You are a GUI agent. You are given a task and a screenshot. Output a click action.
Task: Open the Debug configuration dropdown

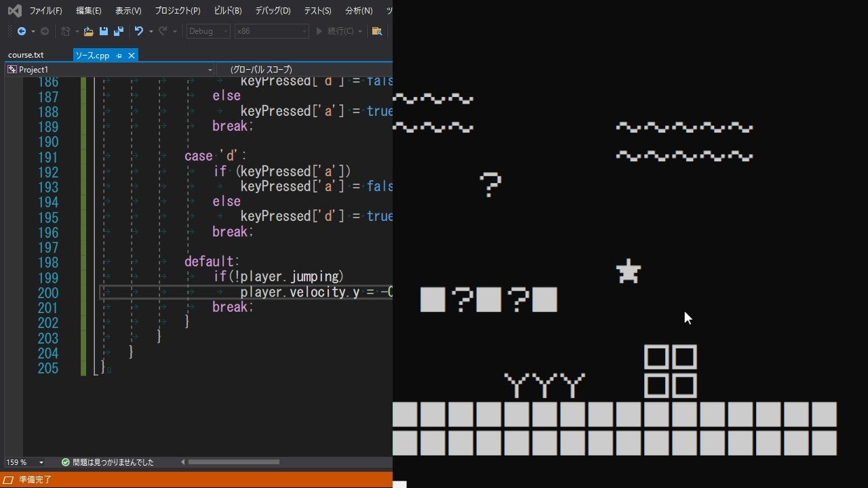tap(208, 31)
